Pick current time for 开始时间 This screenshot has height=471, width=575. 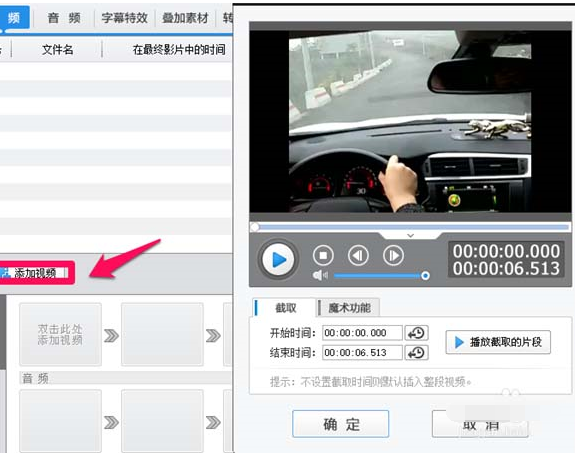coord(417,333)
